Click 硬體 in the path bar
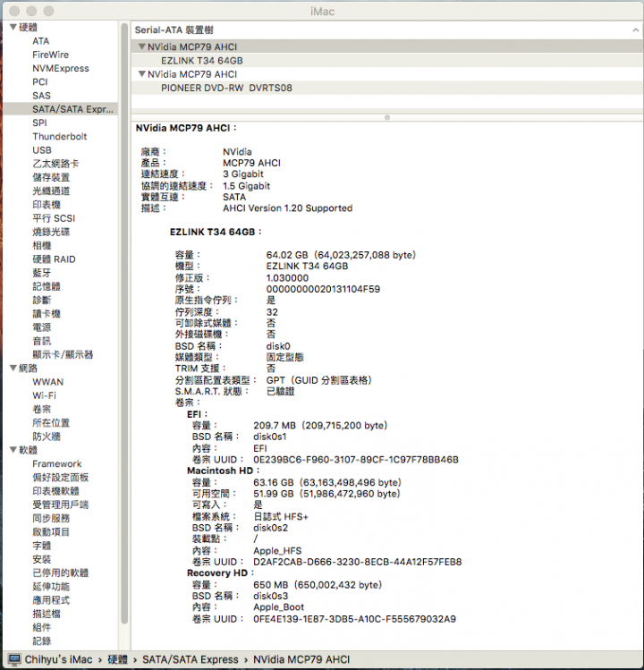The width and height of the screenshot is (644, 670). tap(117, 659)
